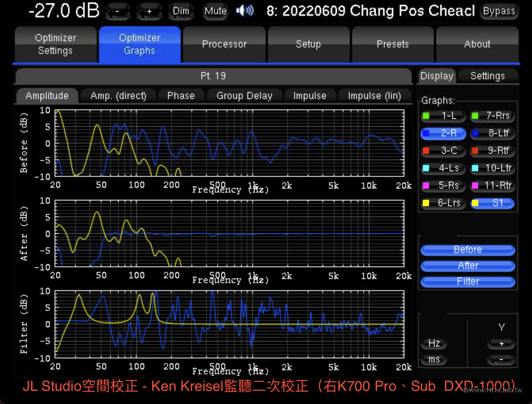Click the Filter response graph
This screenshot has width=532, height=404.
click(x=229, y=324)
